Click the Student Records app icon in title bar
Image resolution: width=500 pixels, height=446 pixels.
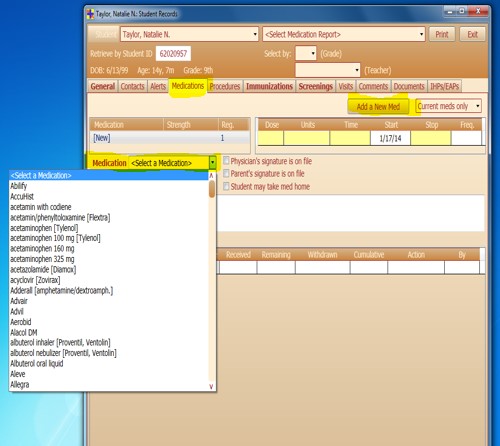pos(90,14)
